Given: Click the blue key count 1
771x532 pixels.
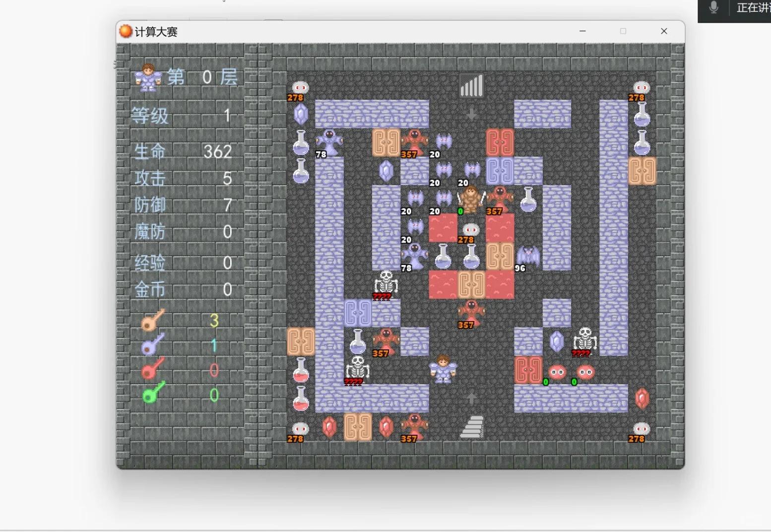Looking at the screenshot, I should pyautogui.click(x=214, y=345).
